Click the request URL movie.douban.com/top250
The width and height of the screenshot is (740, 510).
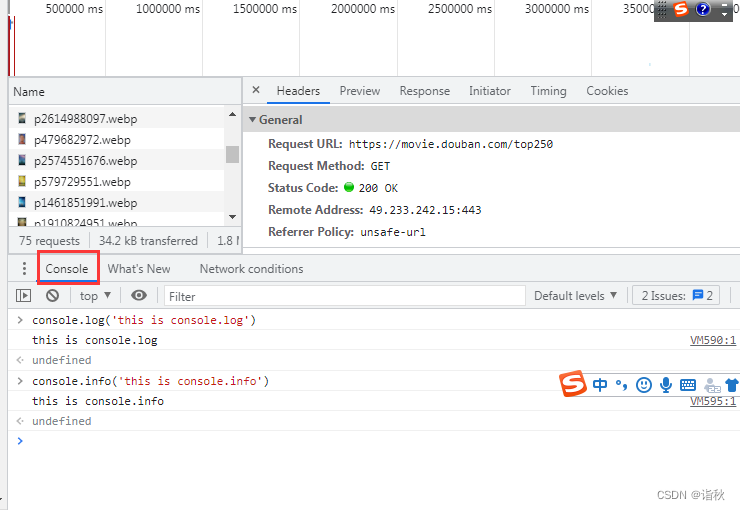(x=451, y=144)
